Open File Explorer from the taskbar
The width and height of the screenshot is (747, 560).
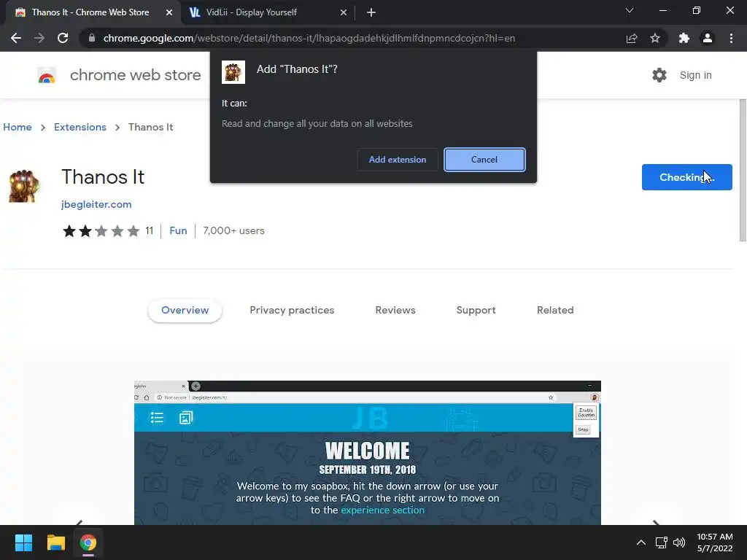click(55, 542)
